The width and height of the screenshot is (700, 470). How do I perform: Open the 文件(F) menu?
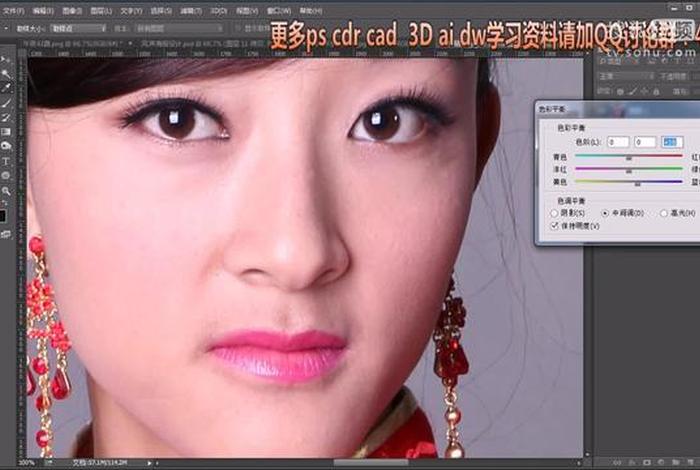(x=12, y=10)
